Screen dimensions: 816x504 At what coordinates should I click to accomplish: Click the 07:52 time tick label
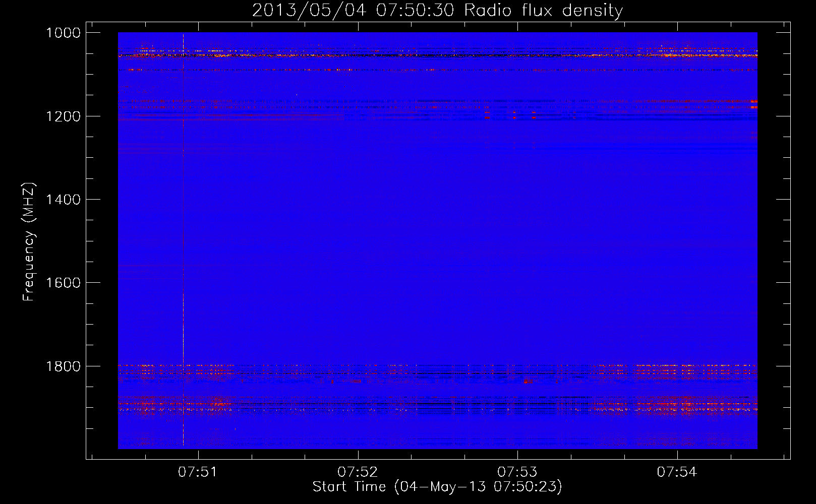click(x=358, y=472)
